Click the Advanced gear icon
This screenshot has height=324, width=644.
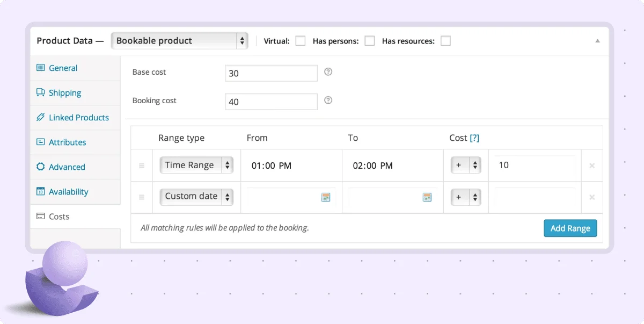tap(40, 167)
